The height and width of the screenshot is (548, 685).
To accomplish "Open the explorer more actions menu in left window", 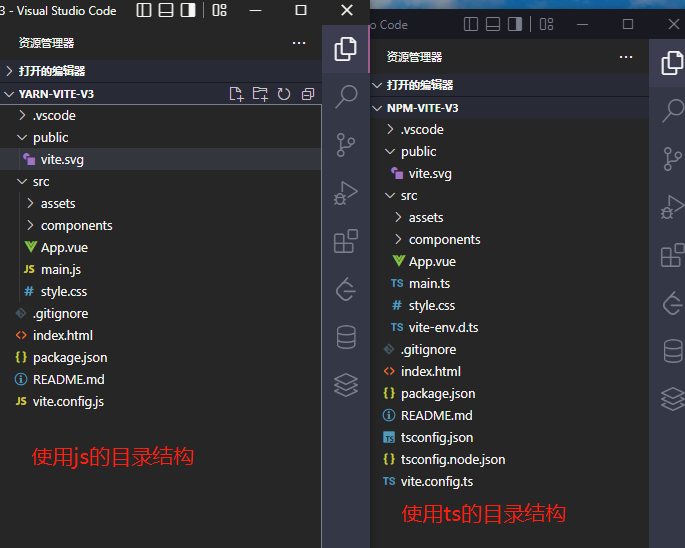I will (x=299, y=43).
